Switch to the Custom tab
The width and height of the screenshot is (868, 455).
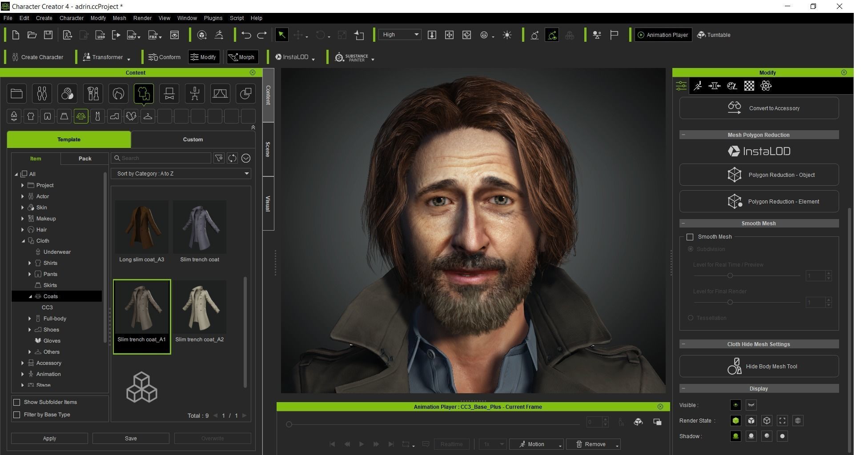tap(193, 140)
